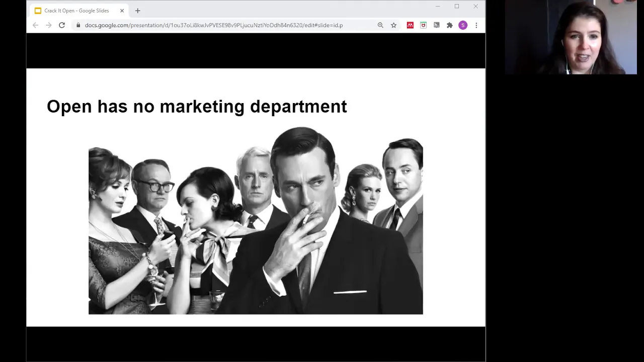Click the zoom magnifier in address bar

[380, 25]
